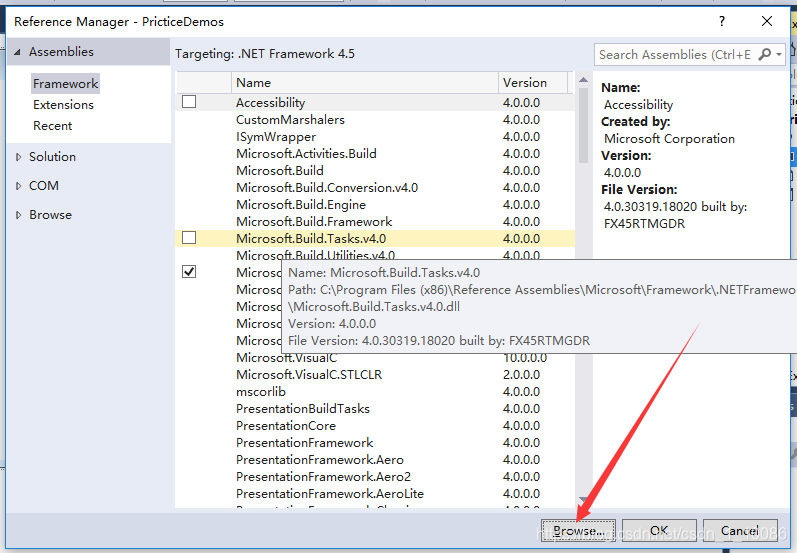Select the Microsoft.Build.Framework row
The width and height of the screenshot is (797, 553).
(375, 222)
